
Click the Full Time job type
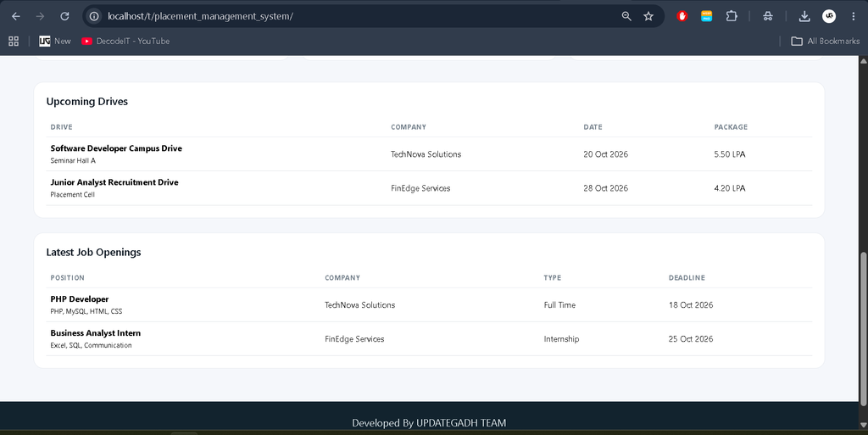coord(559,305)
